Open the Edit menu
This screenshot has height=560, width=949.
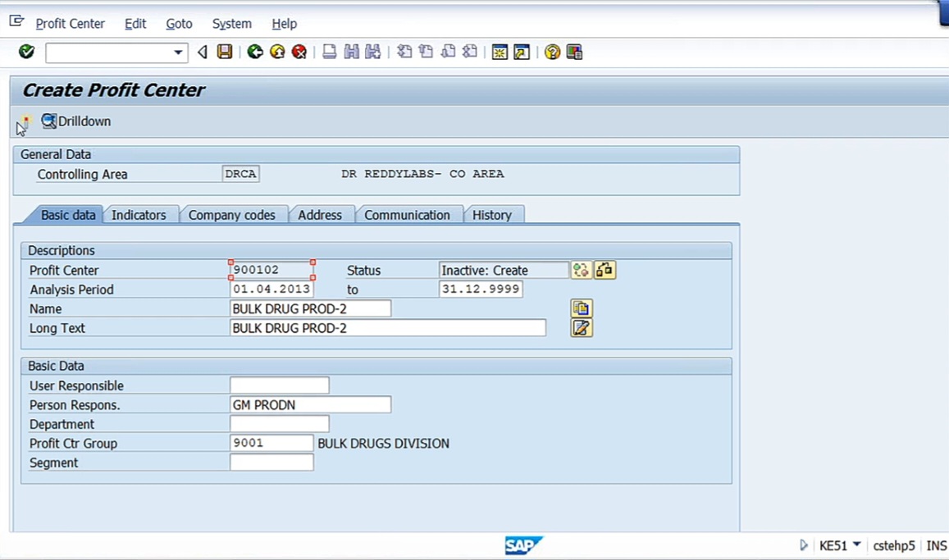(x=135, y=24)
